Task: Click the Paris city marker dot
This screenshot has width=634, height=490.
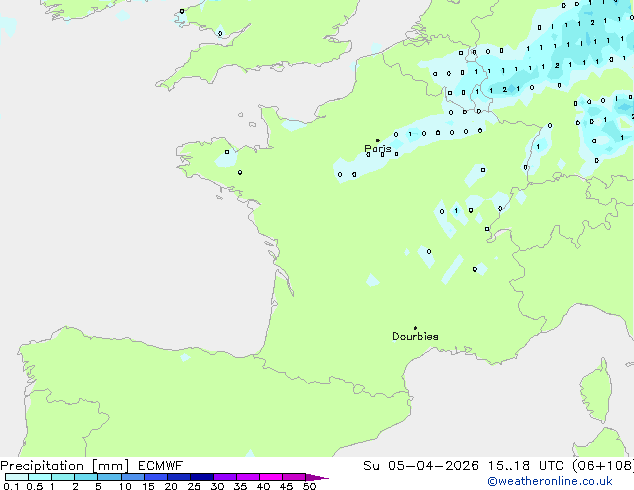Action: click(x=377, y=141)
